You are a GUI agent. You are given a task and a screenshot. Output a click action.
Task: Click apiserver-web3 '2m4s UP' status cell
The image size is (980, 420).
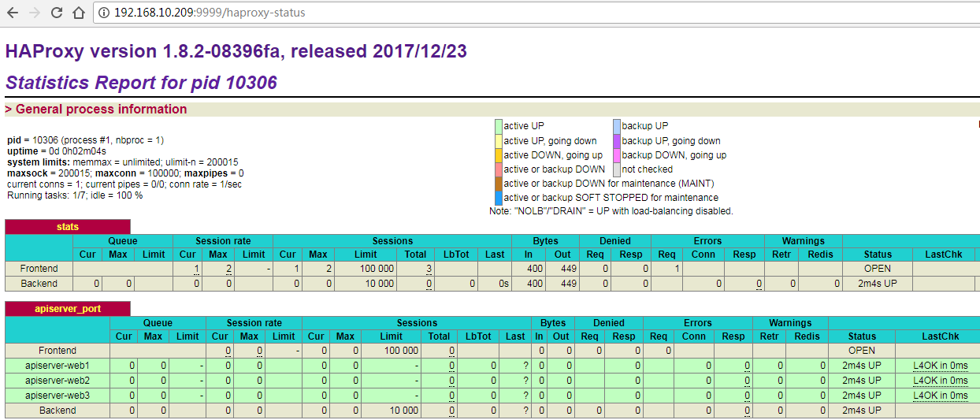[x=862, y=396]
